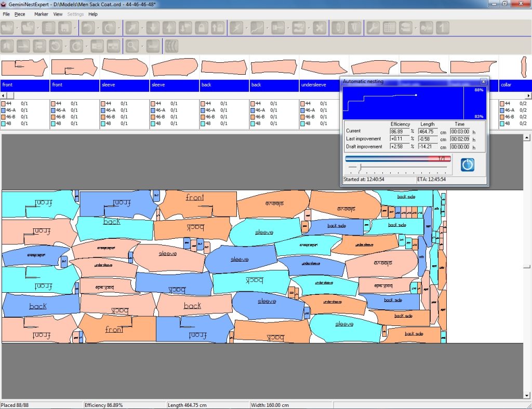The height and width of the screenshot is (409, 532).
Task: Open the wrench settings tool
Action: click(372, 28)
